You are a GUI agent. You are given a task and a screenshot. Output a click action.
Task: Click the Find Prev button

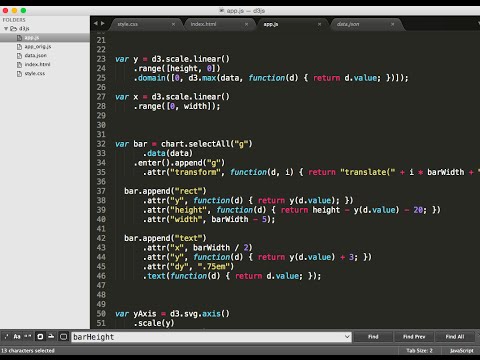414,337
